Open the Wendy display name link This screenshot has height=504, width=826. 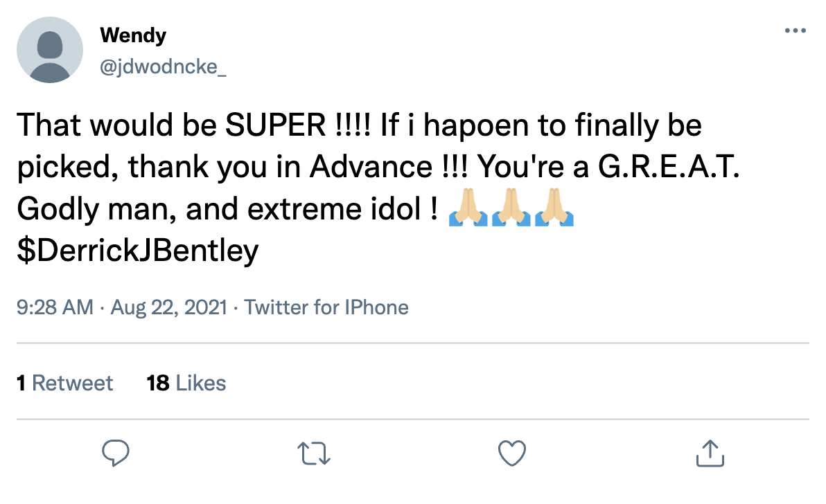click(133, 35)
